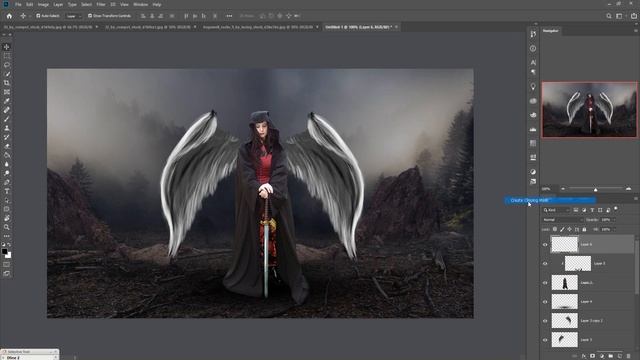Image resolution: width=640 pixels, height=360 pixels.
Task: Select the Move tool
Action: (x=7, y=47)
